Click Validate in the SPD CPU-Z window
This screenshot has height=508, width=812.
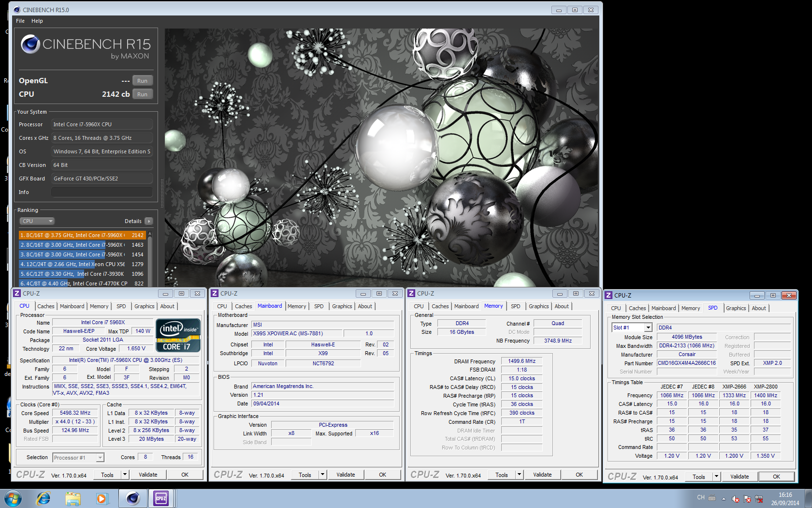(739, 477)
